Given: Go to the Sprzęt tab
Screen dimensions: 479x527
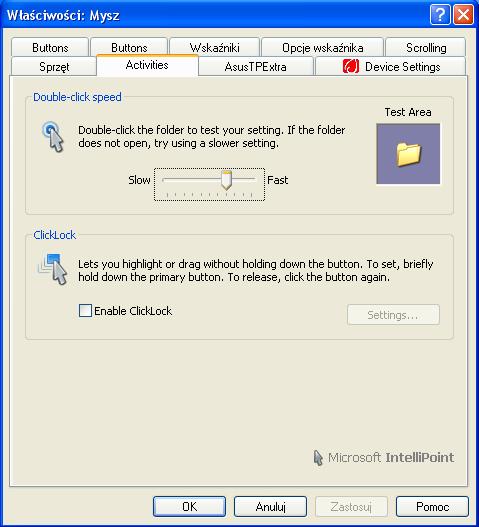Looking at the screenshot, I should point(54,67).
